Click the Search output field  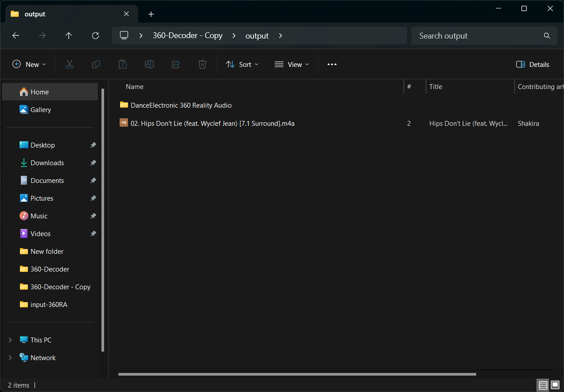click(x=478, y=36)
